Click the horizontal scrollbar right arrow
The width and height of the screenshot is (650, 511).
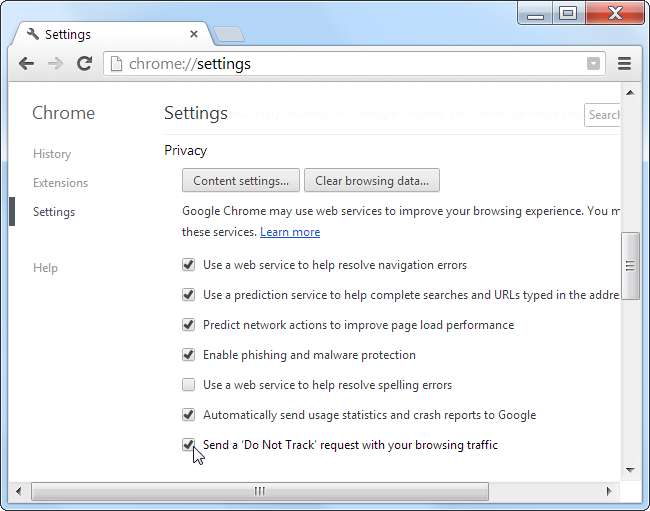(x=609, y=491)
